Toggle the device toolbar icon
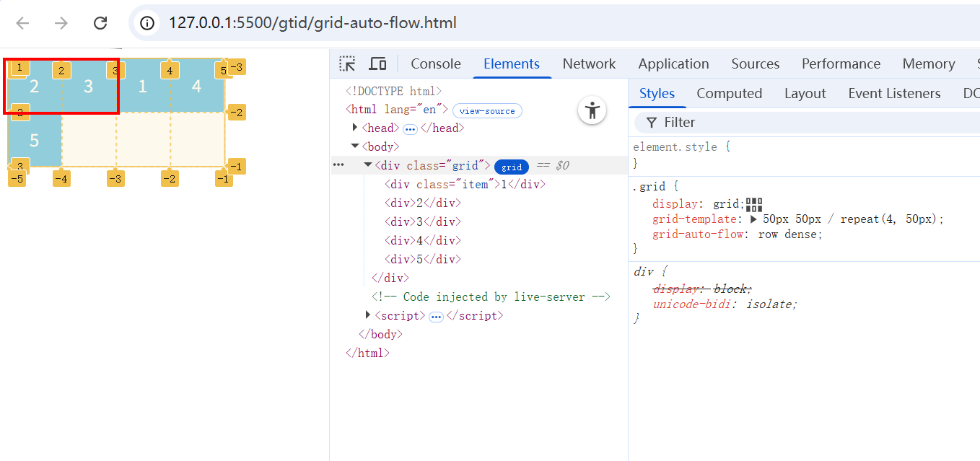 [377, 63]
